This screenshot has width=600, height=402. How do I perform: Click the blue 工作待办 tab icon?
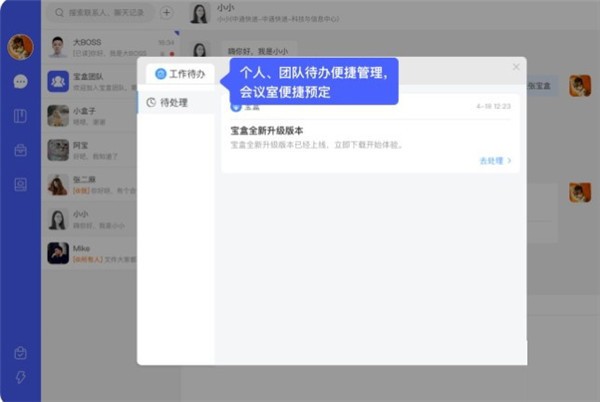[x=160, y=73]
